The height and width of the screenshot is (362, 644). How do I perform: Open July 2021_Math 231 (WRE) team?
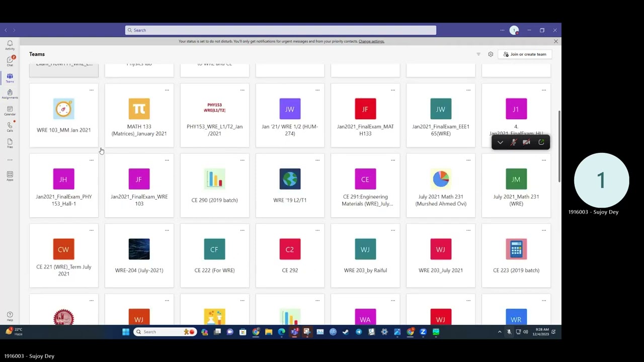click(516, 186)
